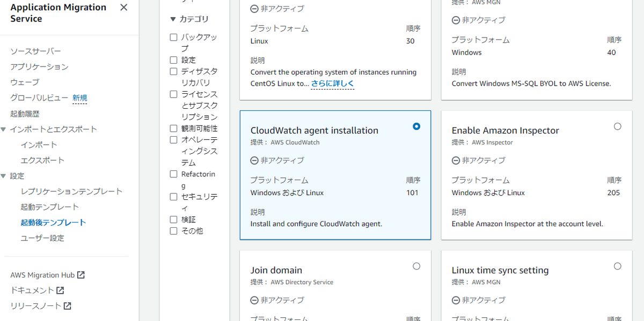Click inactive status icon on Join domain card

click(254, 300)
